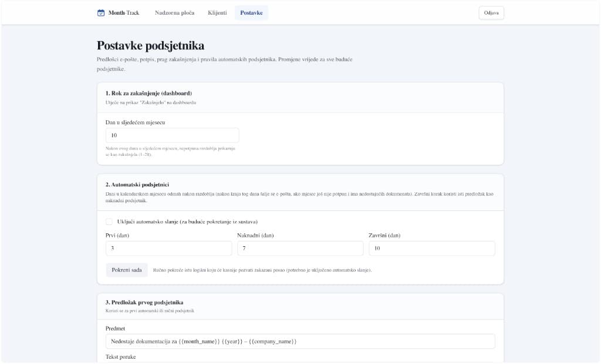The width and height of the screenshot is (601, 364).
Task: Select the Postavke tab
Action: (x=251, y=12)
